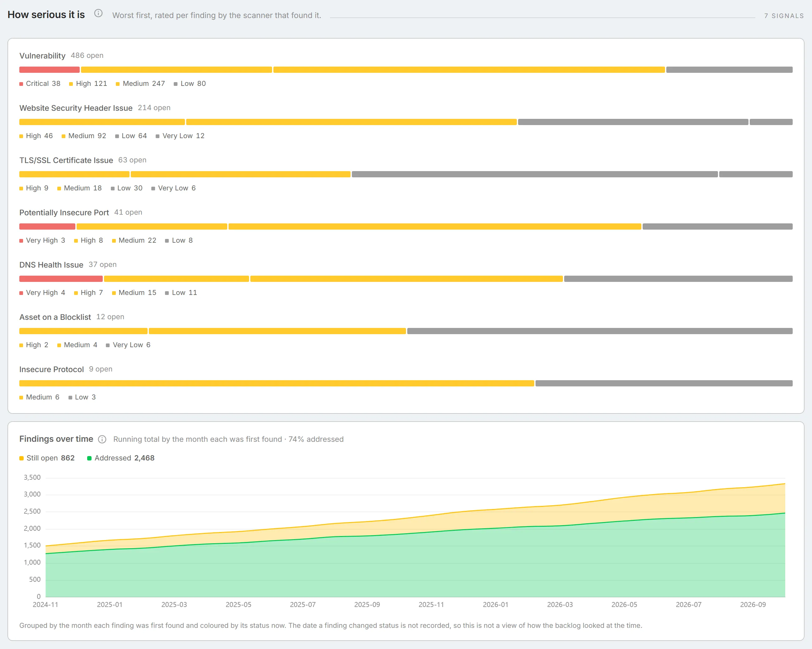Click the grey Very Low segment of the Blocklist bar
812x649 pixels.
(x=600, y=331)
